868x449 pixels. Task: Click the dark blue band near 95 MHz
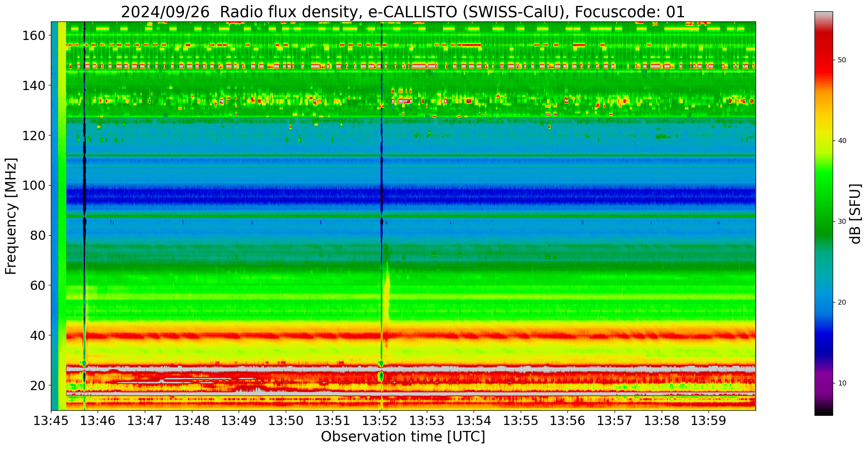pos(410,196)
